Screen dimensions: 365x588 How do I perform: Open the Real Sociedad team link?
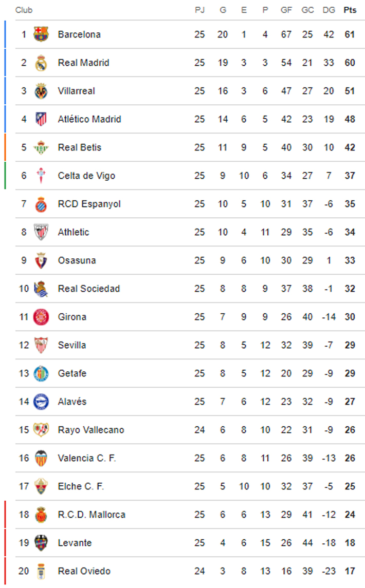[88, 289]
